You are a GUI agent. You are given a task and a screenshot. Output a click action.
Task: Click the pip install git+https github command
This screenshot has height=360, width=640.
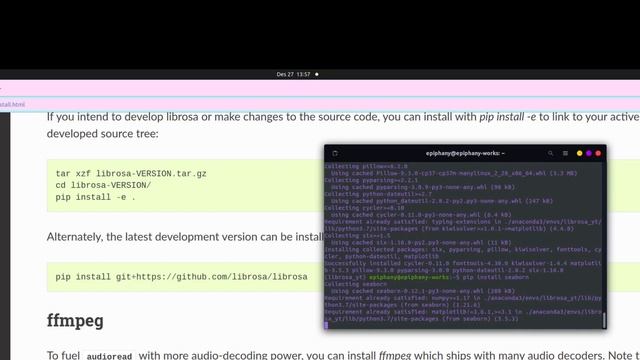[x=182, y=277]
